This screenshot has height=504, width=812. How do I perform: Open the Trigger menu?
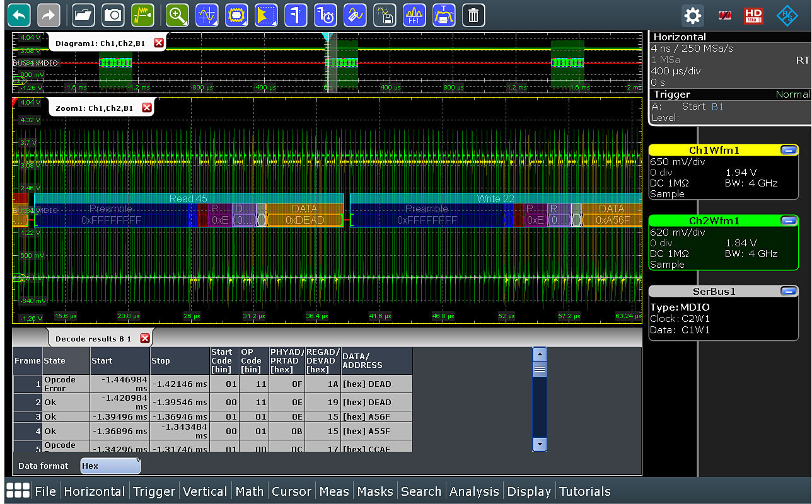(154, 491)
